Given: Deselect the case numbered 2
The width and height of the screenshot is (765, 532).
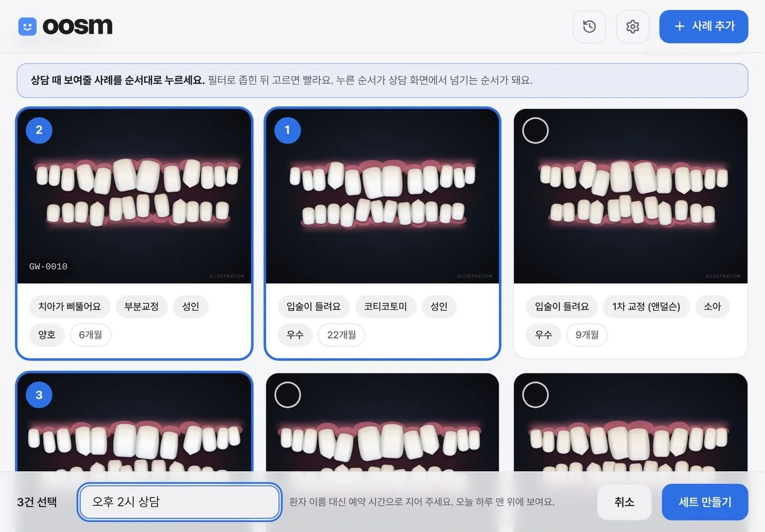Looking at the screenshot, I should [x=39, y=130].
